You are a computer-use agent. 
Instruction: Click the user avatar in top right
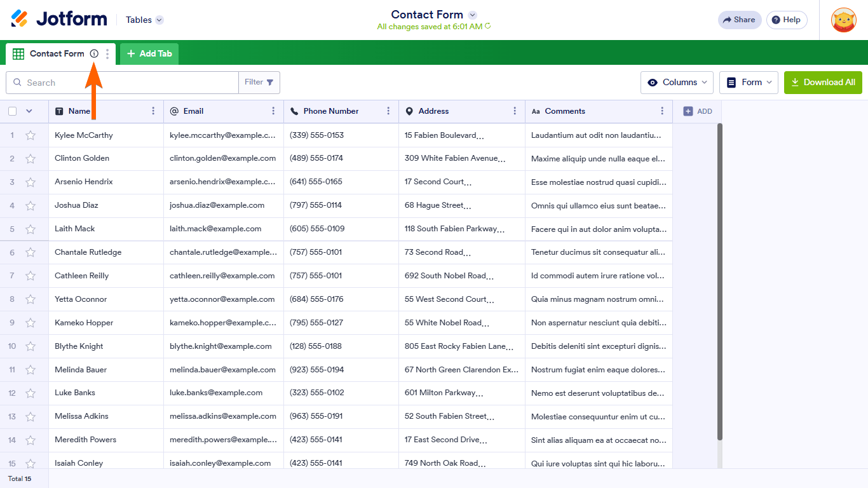pos(843,20)
